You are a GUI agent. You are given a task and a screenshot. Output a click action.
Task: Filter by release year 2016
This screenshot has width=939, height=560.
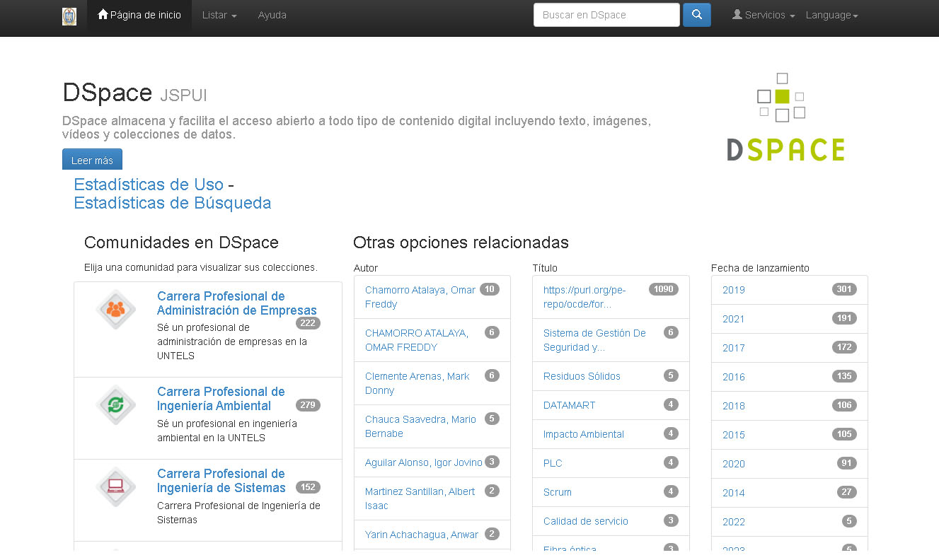[734, 377]
